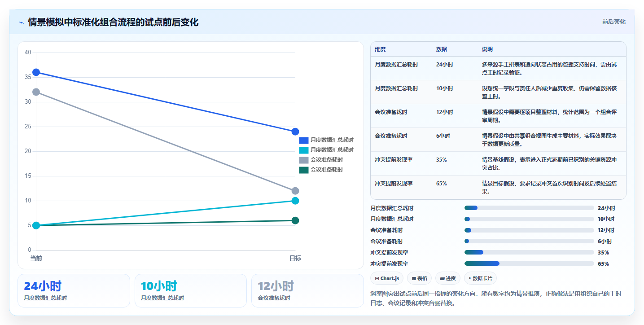
Task: Click the description starting 情景假设中需要逐项目整理
Action: [x=549, y=116]
